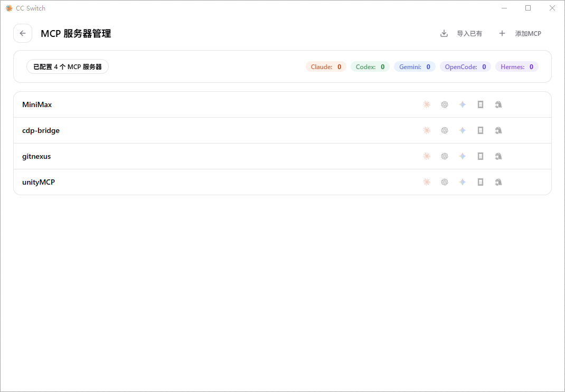The height and width of the screenshot is (392, 565).
Task: Enable Hermes for cdp-bridge server
Action: pyautogui.click(x=498, y=130)
